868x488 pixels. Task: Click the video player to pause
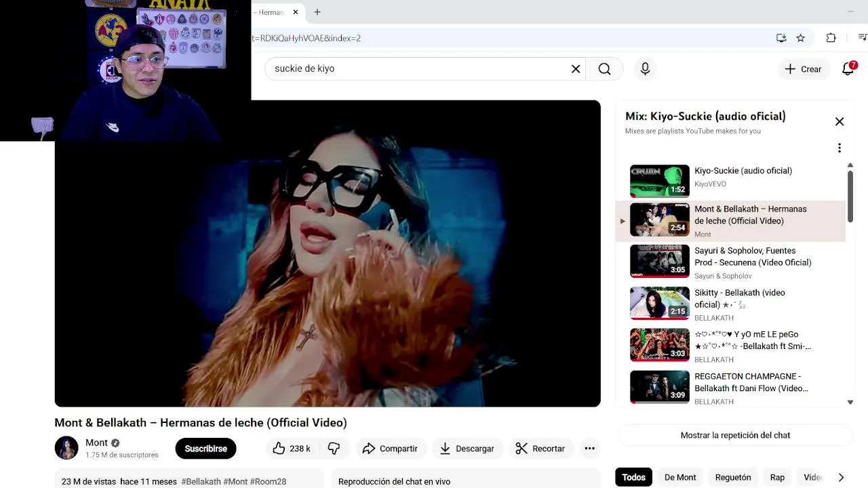(328, 253)
